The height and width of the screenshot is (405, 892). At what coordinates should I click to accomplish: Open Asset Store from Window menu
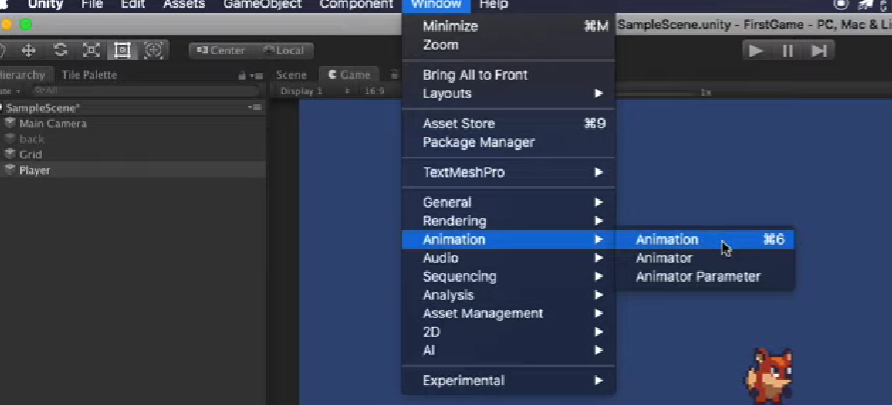[508, 123]
